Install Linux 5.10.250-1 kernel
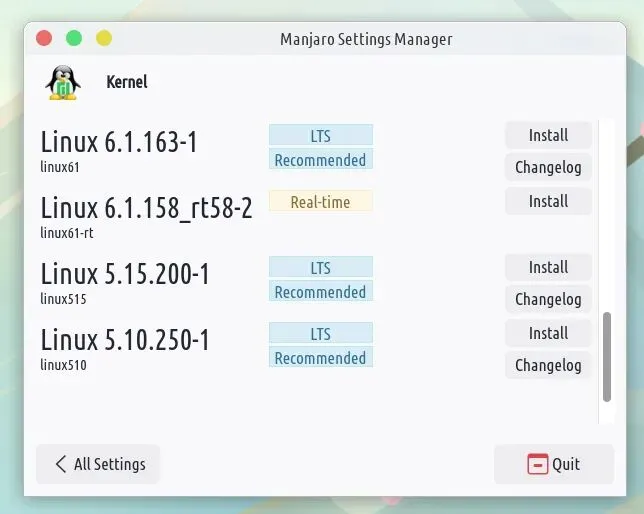The image size is (644, 514). coord(548,333)
